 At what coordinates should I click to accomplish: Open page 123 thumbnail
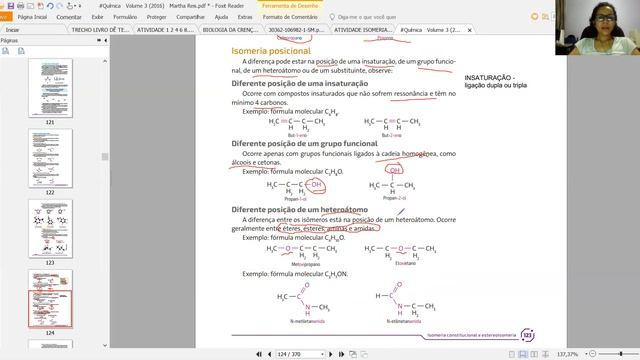click(x=50, y=229)
